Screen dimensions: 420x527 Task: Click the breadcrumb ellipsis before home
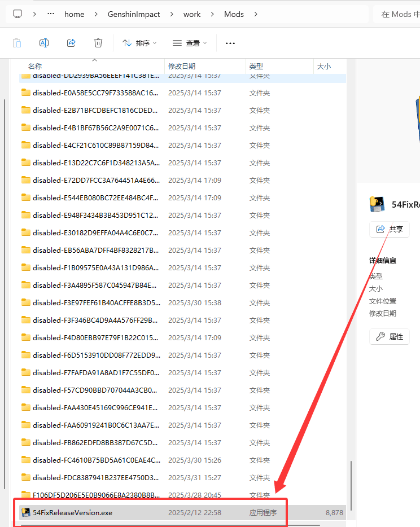(51, 14)
